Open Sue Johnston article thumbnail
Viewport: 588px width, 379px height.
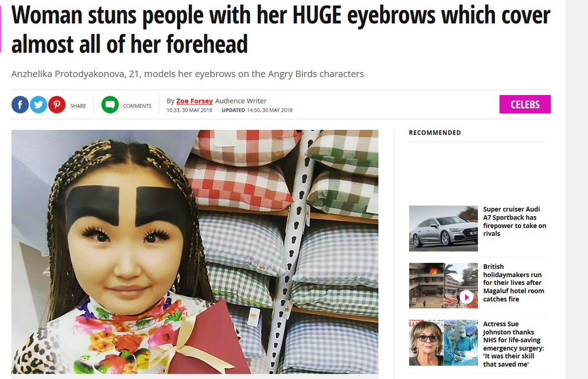tap(443, 343)
